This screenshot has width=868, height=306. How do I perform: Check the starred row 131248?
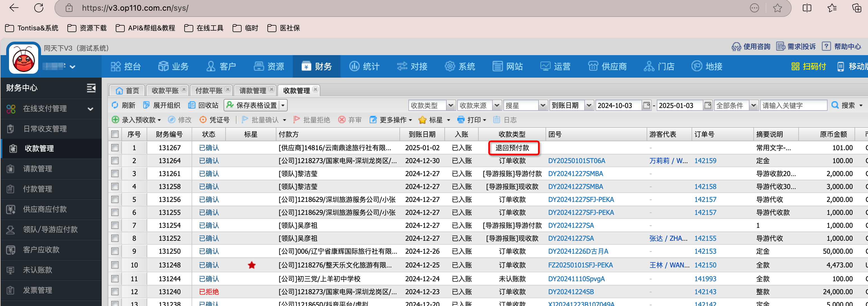[115, 265]
